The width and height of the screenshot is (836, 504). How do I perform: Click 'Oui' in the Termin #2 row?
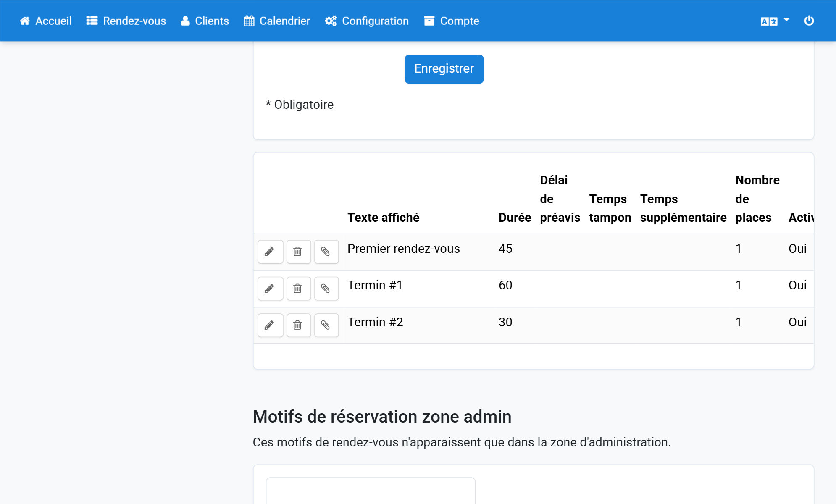(797, 322)
